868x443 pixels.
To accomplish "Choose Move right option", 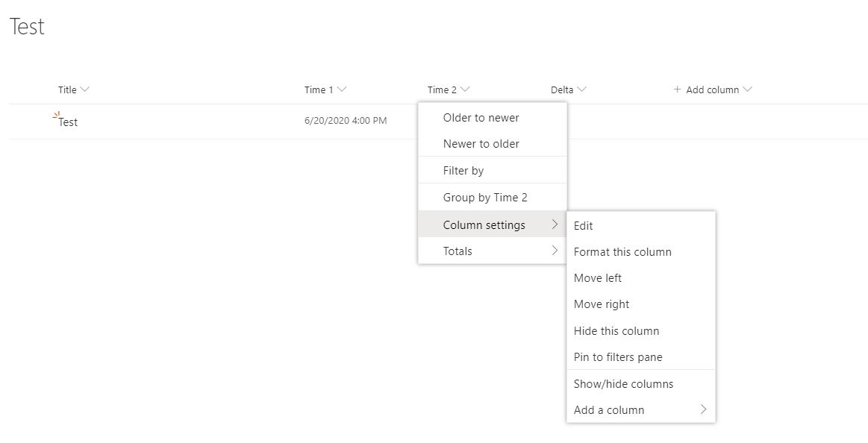I will coord(601,304).
